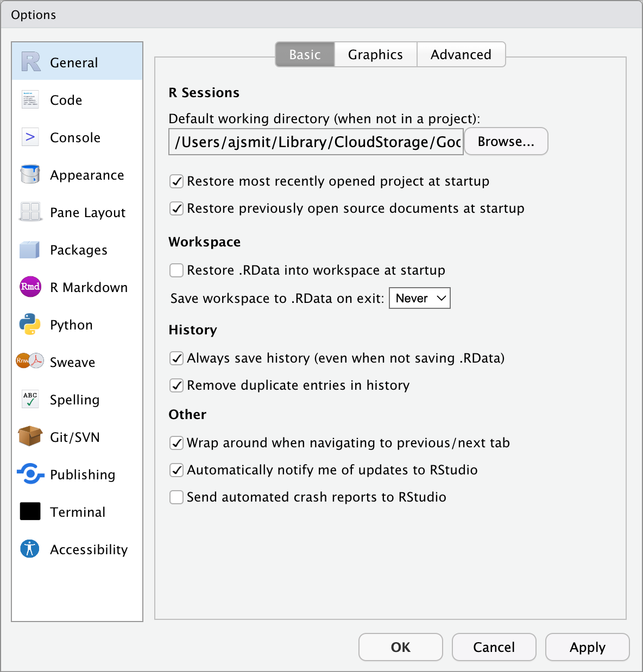The image size is (643, 672).
Task: Select the General R icon
Action: click(x=31, y=62)
